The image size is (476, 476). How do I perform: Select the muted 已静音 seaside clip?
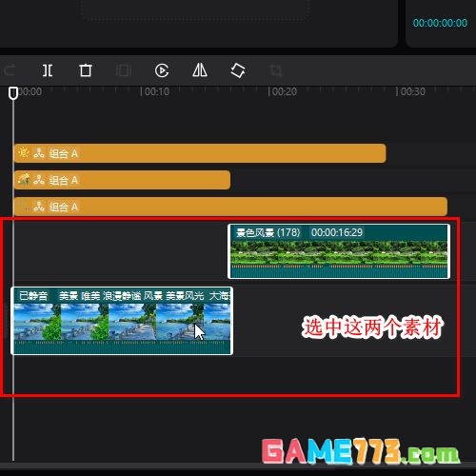[122, 321]
